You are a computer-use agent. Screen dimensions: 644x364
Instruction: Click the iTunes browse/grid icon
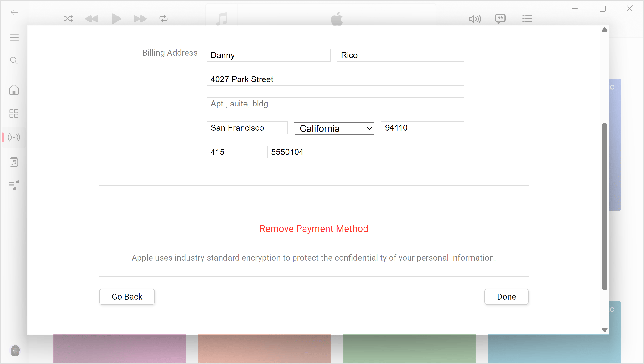(14, 113)
